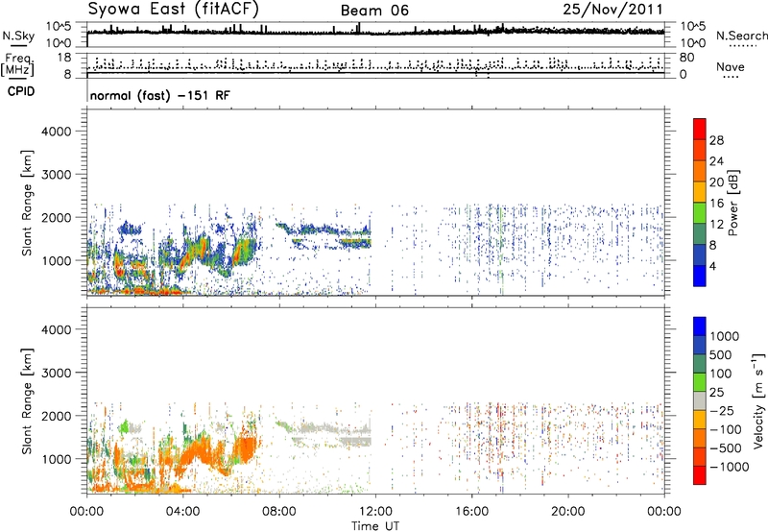The width and height of the screenshot is (768, 532).
Task: Select the 'Beam 06' header label
Action: (x=374, y=11)
